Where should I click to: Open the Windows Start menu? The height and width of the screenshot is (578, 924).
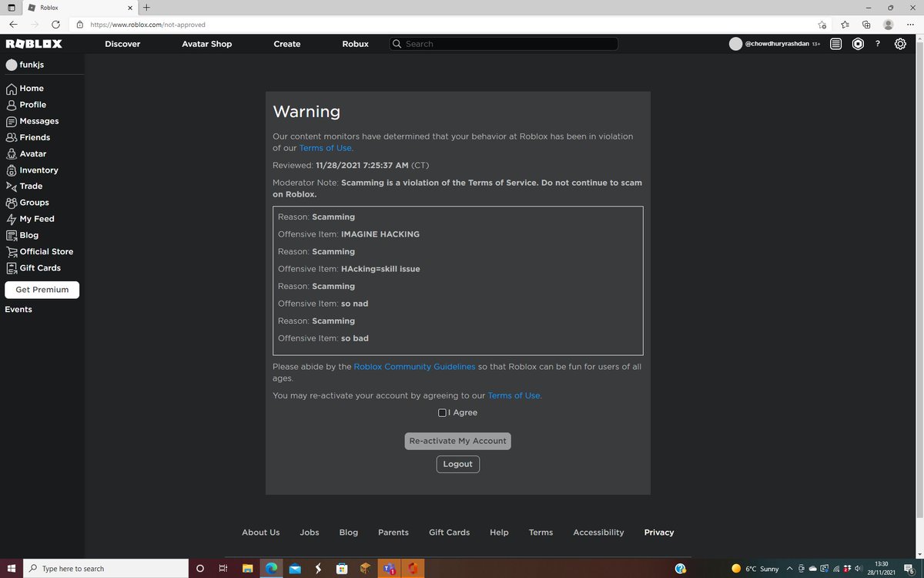pos(12,569)
